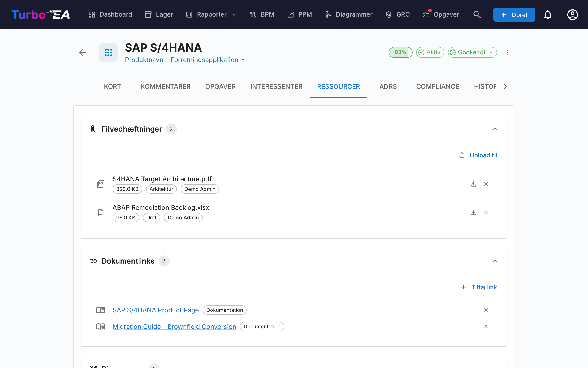Go back with the left arrow
This screenshot has height=368, width=588.
click(83, 52)
